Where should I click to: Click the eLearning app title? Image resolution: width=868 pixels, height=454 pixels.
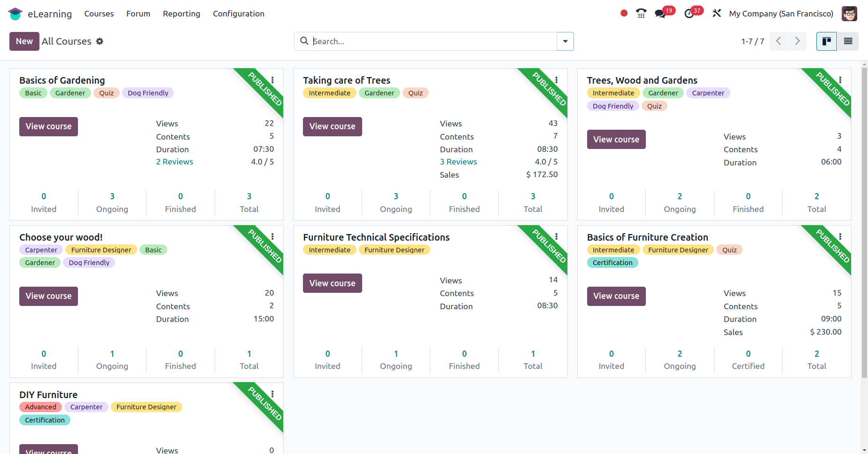[x=50, y=14]
